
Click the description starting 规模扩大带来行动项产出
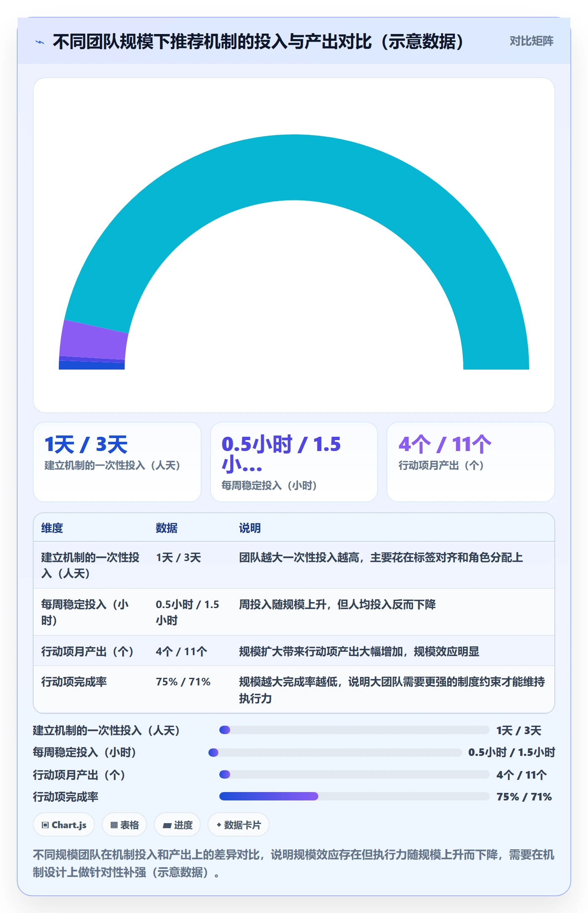pyautogui.click(x=359, y=651)
